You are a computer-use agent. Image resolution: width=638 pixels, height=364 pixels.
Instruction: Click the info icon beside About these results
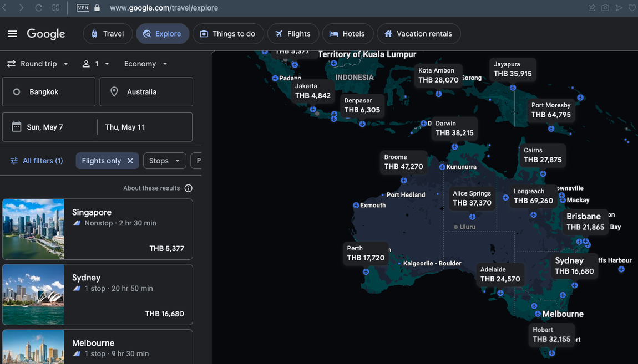click(x=189, y=188)
